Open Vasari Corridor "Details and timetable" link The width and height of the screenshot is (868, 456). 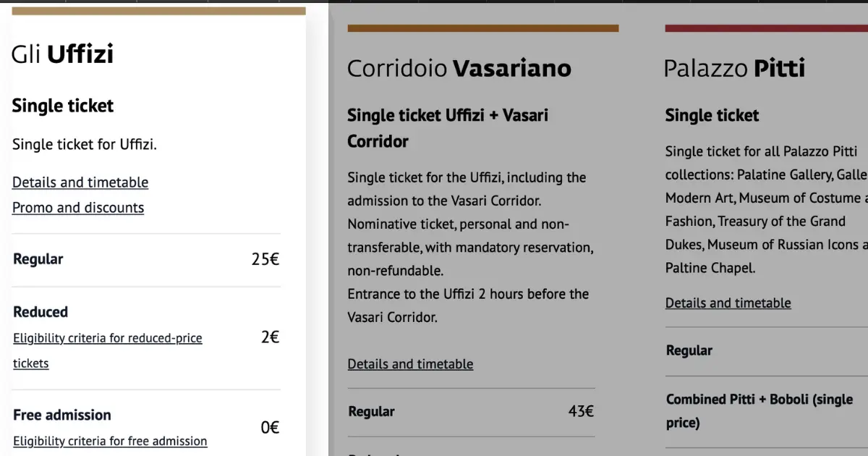[x=410, y=364]
